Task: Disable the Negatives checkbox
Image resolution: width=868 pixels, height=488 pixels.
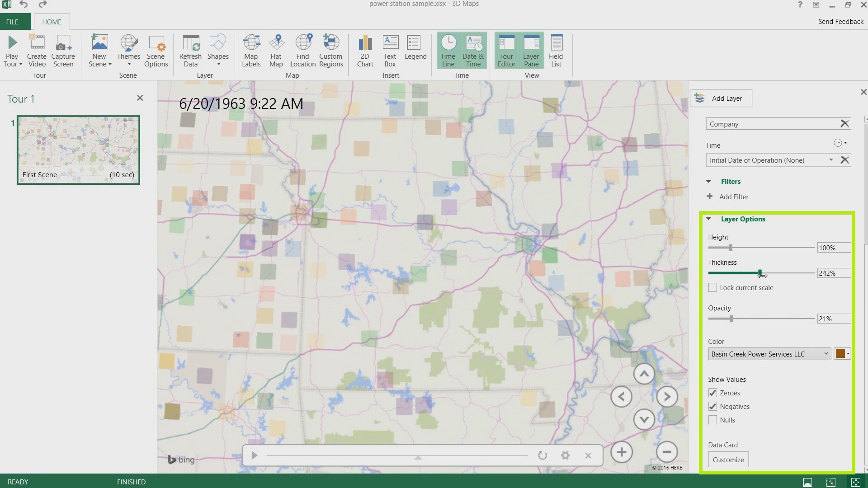Action: tap(712, 406)
